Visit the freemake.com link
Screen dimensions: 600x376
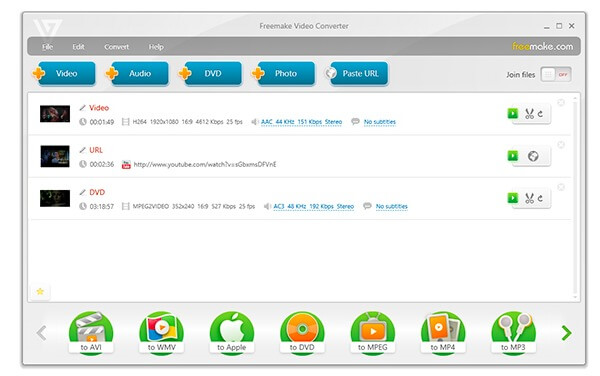[543, 46]
